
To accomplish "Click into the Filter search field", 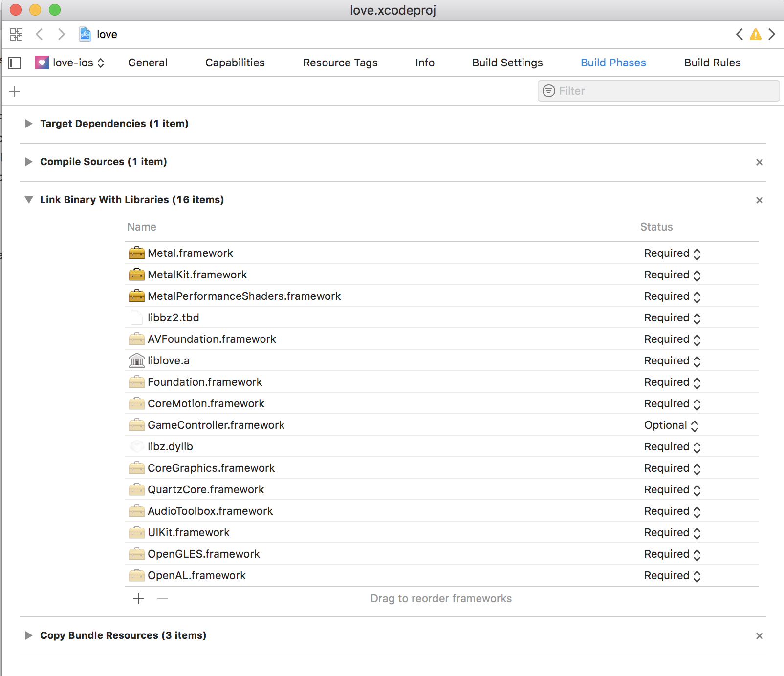I will pos(658,91).
